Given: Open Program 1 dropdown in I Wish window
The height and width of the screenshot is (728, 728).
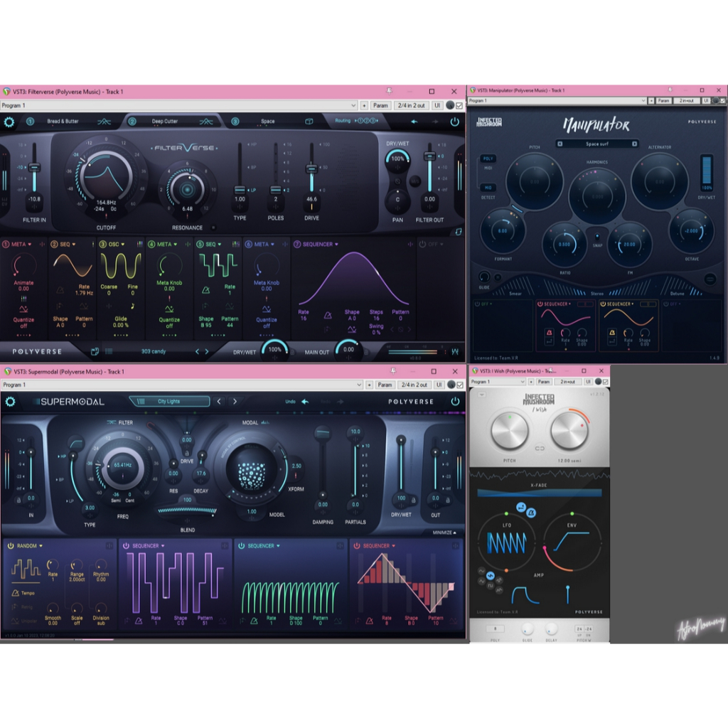Looking at the screenshot, I should [498, 382].
